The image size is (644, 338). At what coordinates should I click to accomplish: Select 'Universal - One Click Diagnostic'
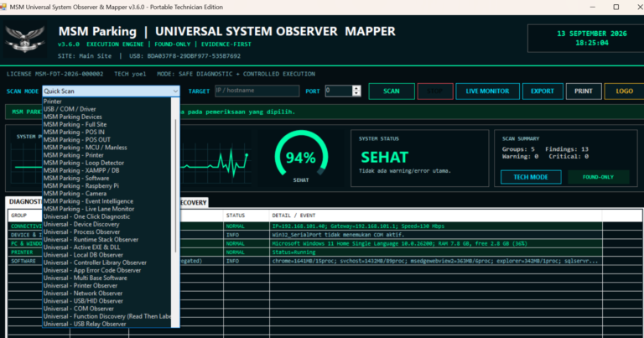(x=86, y=216)
